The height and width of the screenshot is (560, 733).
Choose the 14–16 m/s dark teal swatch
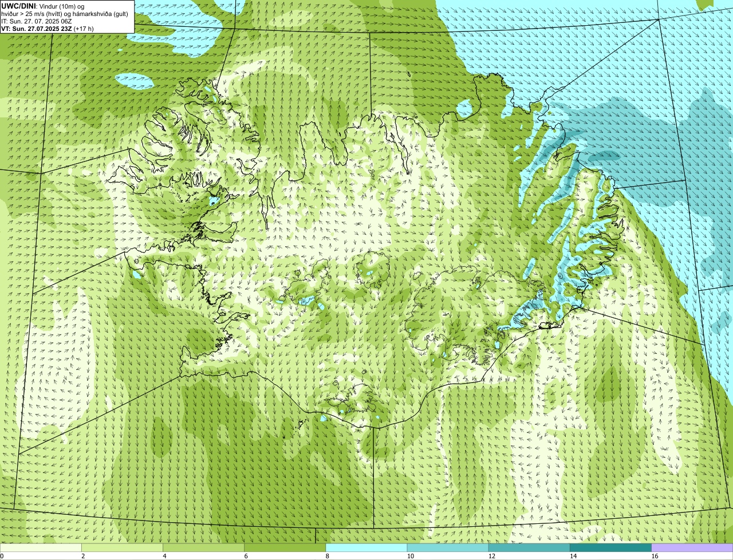coord(610,548)
